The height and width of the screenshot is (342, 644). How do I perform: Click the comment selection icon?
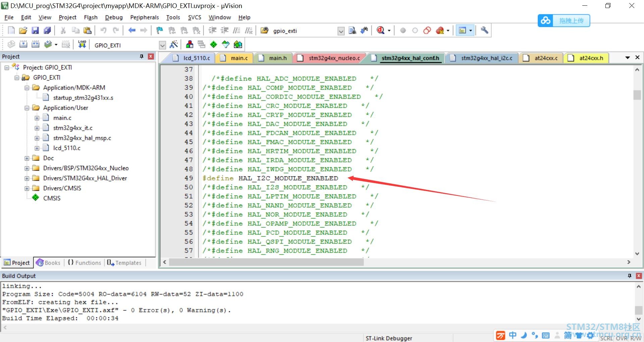tap(236, 31)
